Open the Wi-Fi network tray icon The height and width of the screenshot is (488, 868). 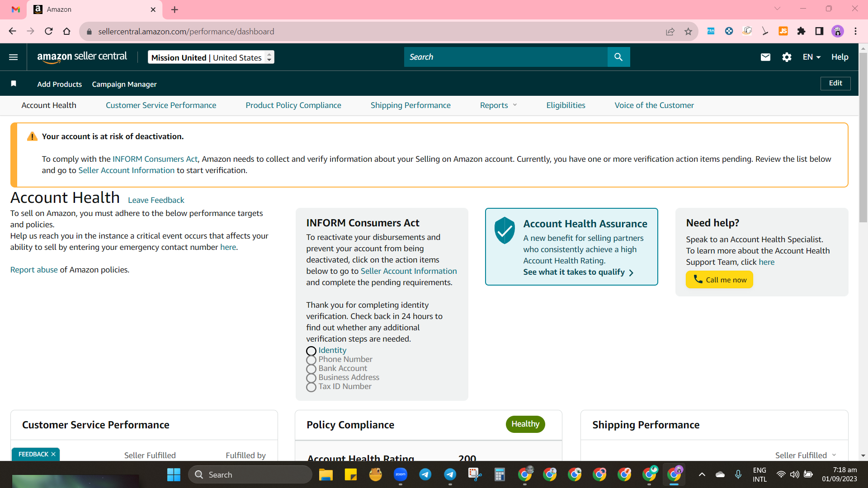pos(781,474)
